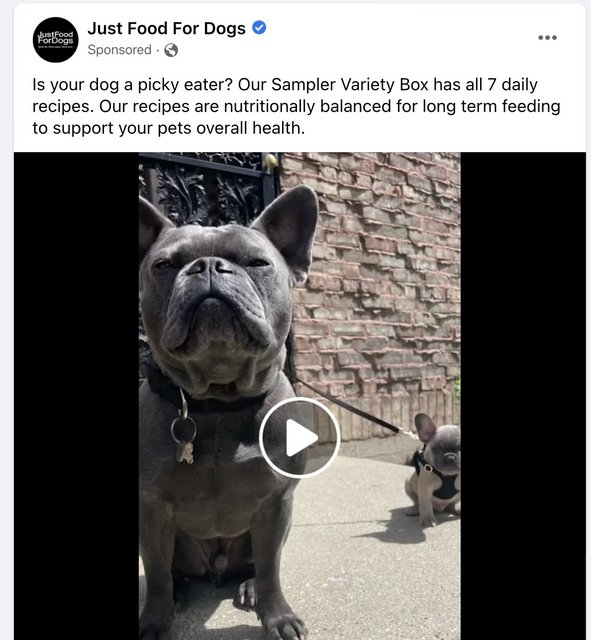Click the bone-shaped tag on the dog's collar
The width and height of the screenshot is (591, 640).
[185, 452]
